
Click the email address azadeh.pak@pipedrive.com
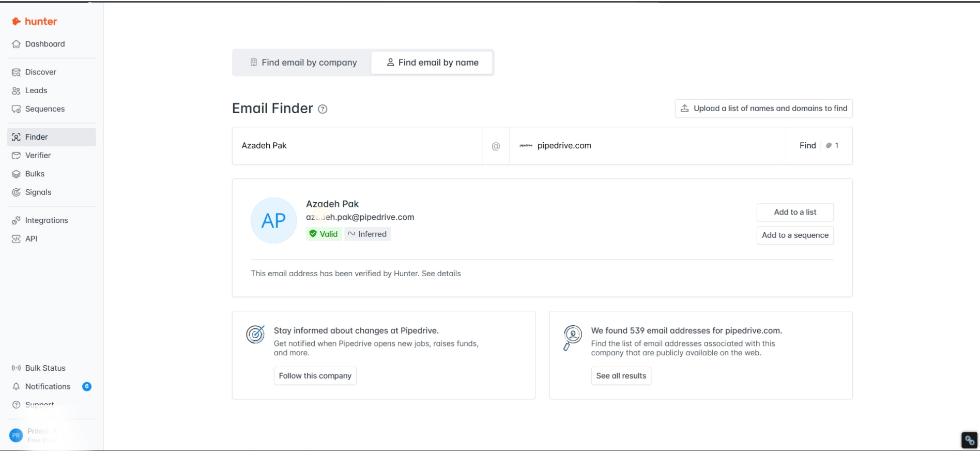[x=360, y=217]
